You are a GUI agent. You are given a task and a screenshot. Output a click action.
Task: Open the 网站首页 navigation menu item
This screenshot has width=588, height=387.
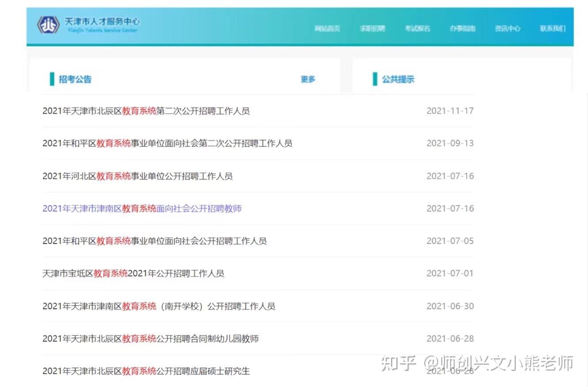[x=327, y=28]
